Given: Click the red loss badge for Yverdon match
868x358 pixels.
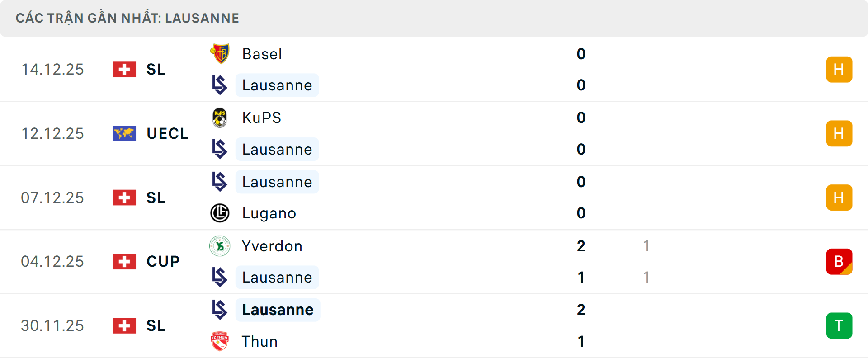Looking at the screenshot, I should (x=839, y=261).
